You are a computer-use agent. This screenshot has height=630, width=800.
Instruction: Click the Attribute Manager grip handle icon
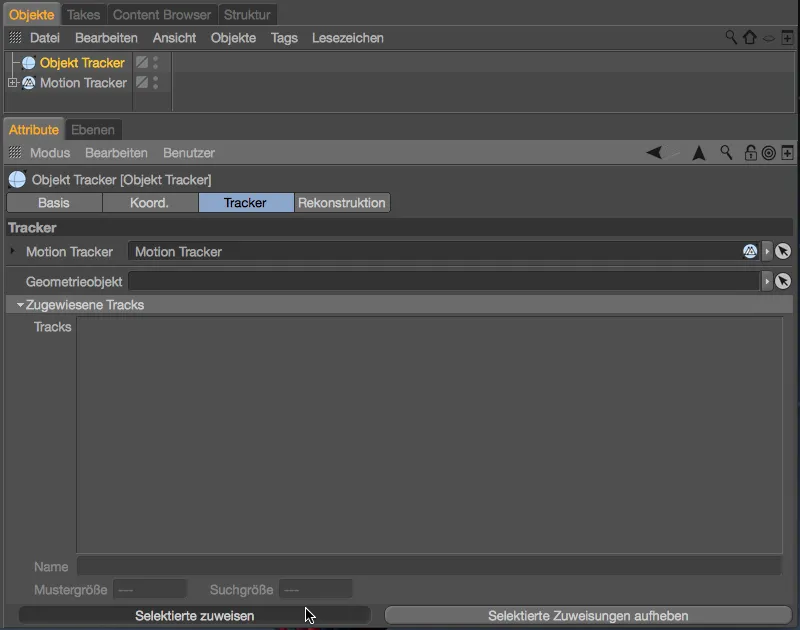pos(15,152)
